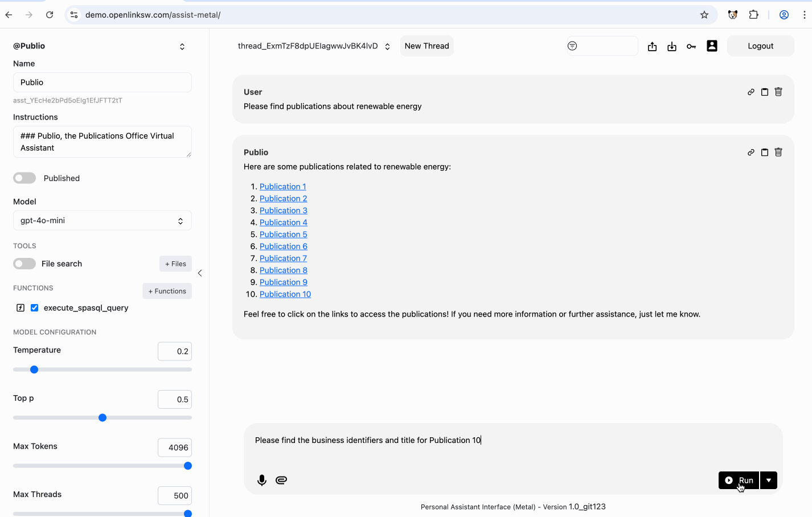Click the + Files button

click(x=175, y=264)
